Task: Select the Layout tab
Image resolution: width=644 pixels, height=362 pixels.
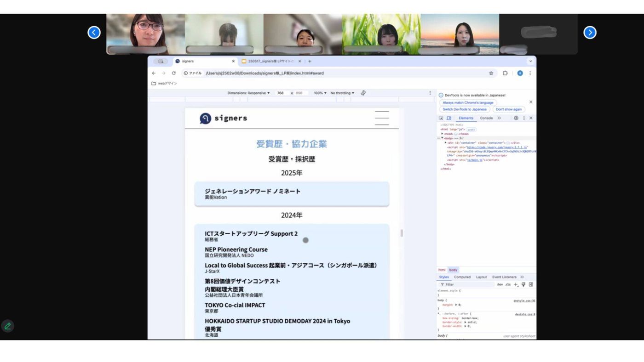Action: (482, 277)
